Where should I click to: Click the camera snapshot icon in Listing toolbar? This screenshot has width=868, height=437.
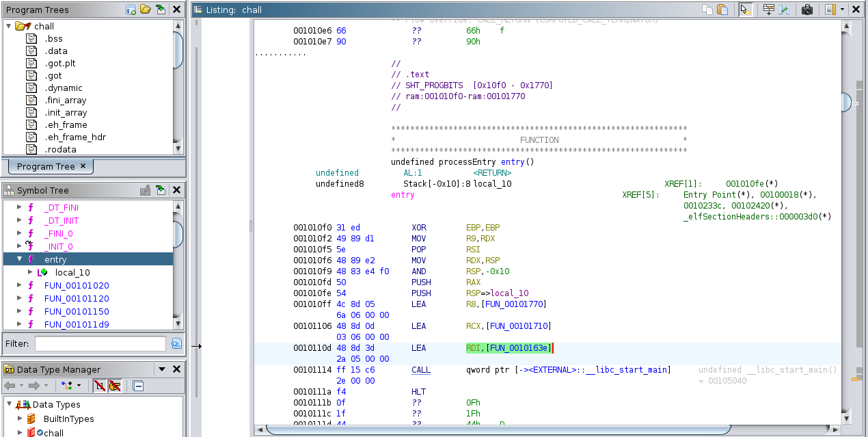(x=807, y=10)
